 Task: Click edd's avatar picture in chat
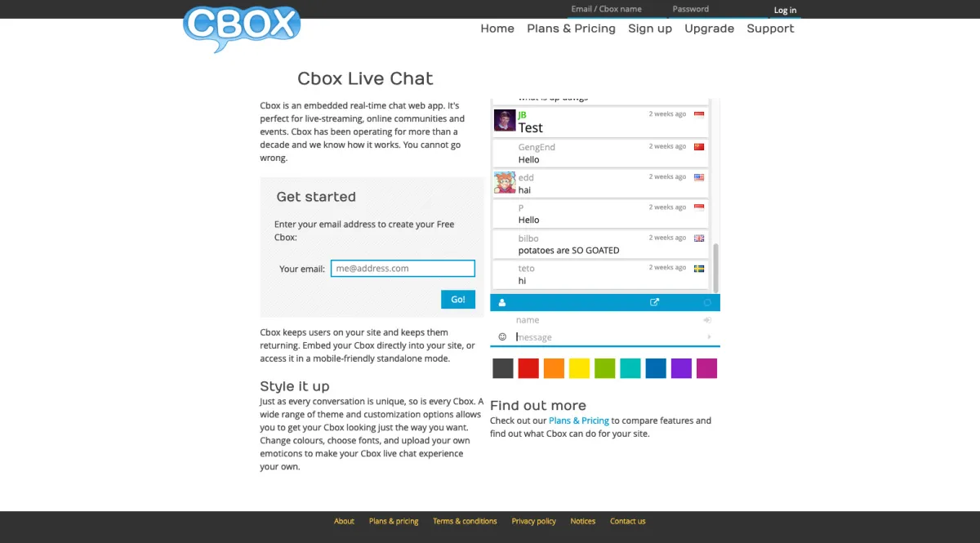(505, 182)
